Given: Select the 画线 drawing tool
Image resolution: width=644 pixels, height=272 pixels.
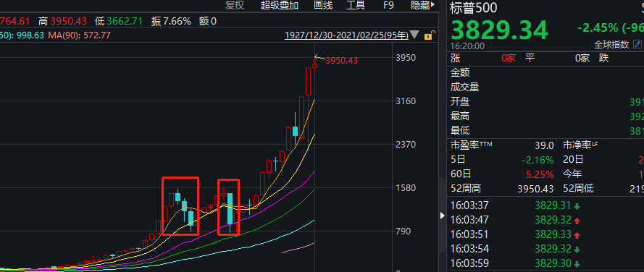Looking at the screenshot, I should [x=323, y=5].
